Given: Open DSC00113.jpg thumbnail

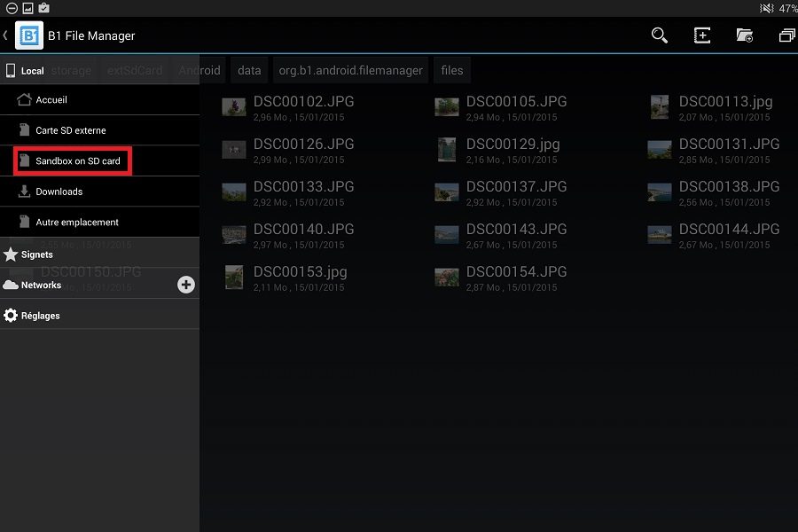Looking at the screenshot, I should tap(660, 107).
